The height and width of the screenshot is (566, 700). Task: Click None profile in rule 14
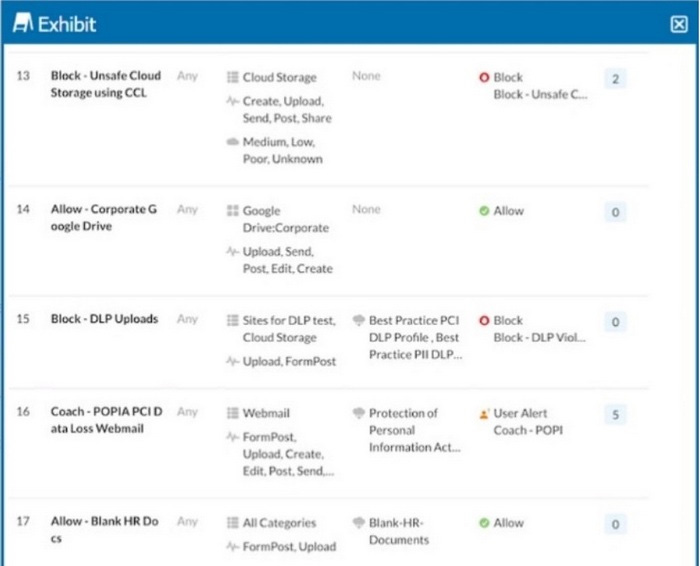pyautogui.click(x=366, y=209)
